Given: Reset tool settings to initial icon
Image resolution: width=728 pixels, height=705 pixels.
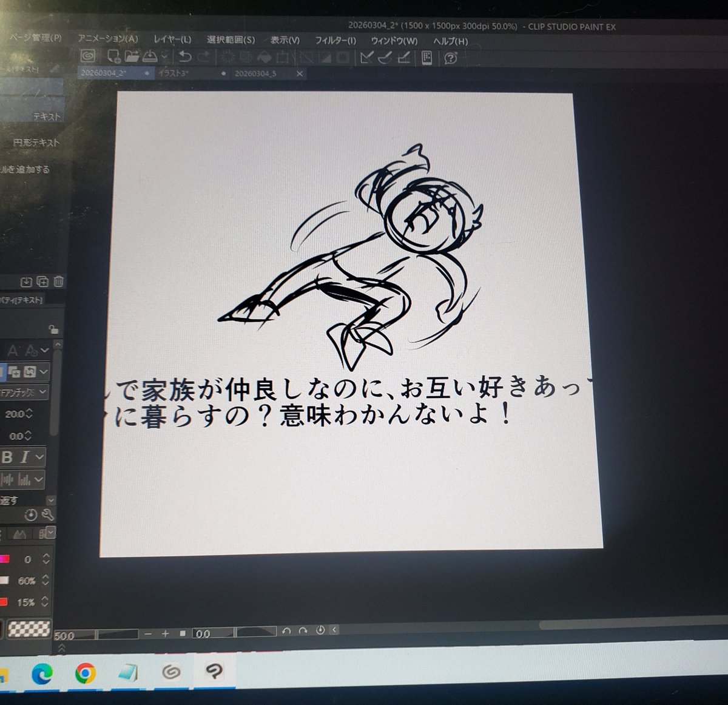Looking at the screenshot, I should pos(30,515).
